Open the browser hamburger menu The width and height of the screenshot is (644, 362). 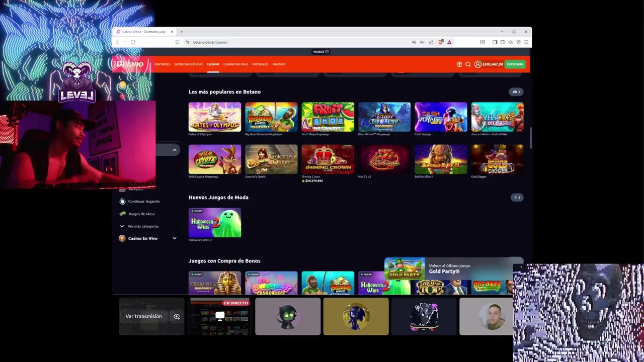point(526,42)
